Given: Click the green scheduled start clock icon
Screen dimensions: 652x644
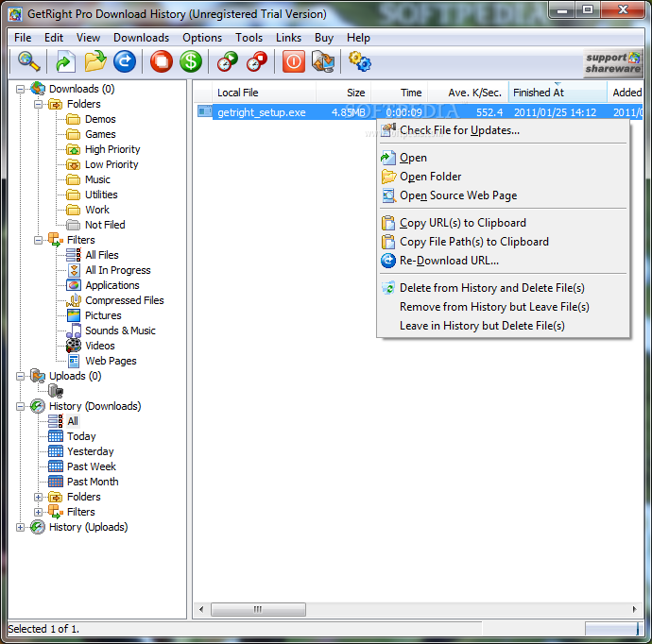Looking at the screenshot, I should tap(228, 61).
